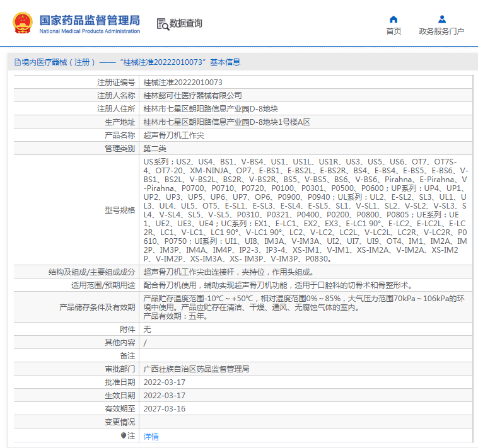Viewport: 478px width, 448px height.
Task: Click the lightbulb note icon beside 注
Action: (x=123, y=436)
